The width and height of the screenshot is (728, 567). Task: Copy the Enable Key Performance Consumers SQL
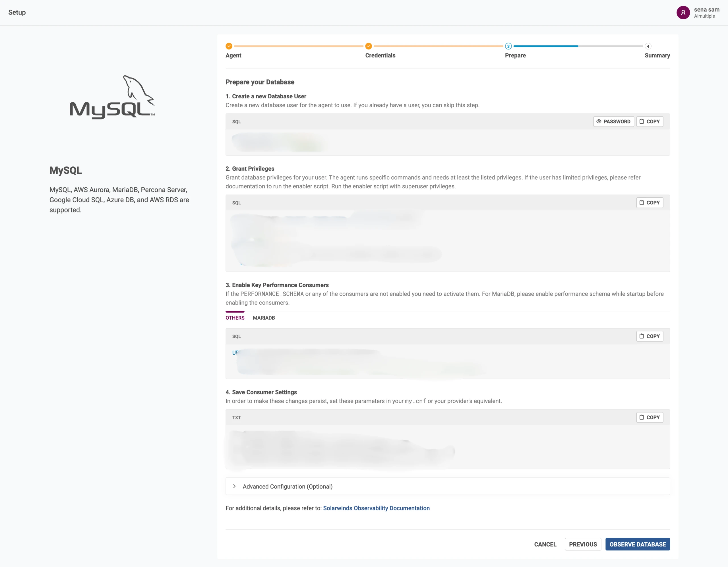pos(650,336)
